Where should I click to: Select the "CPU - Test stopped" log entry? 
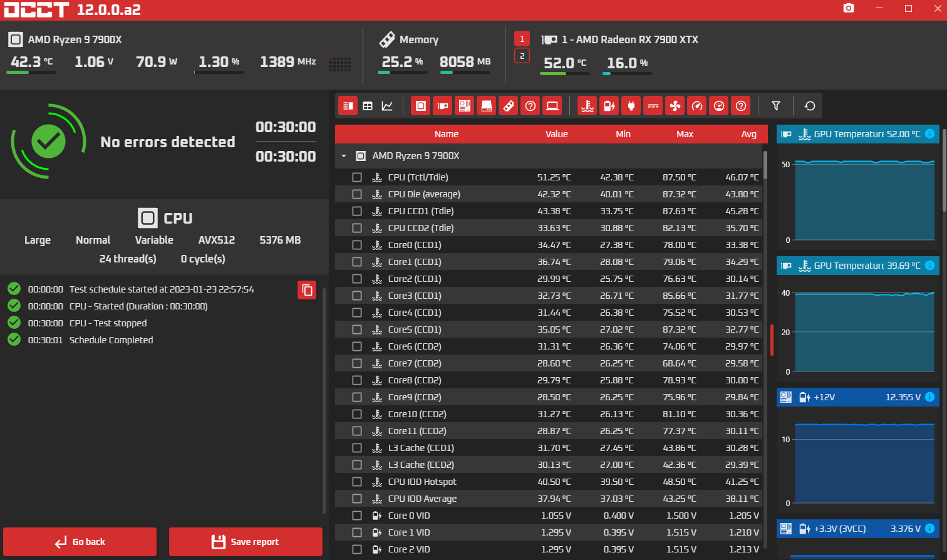(x=108, y=323)
